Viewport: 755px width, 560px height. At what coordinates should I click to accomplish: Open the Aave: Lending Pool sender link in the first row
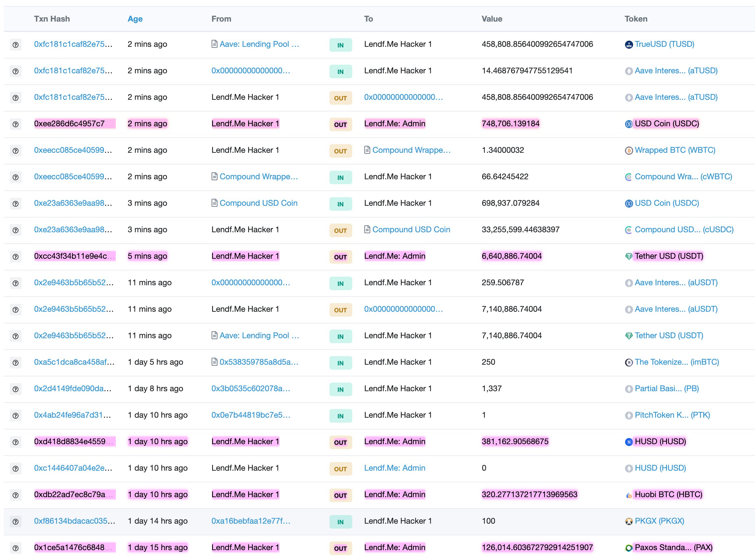click(259, 44)
